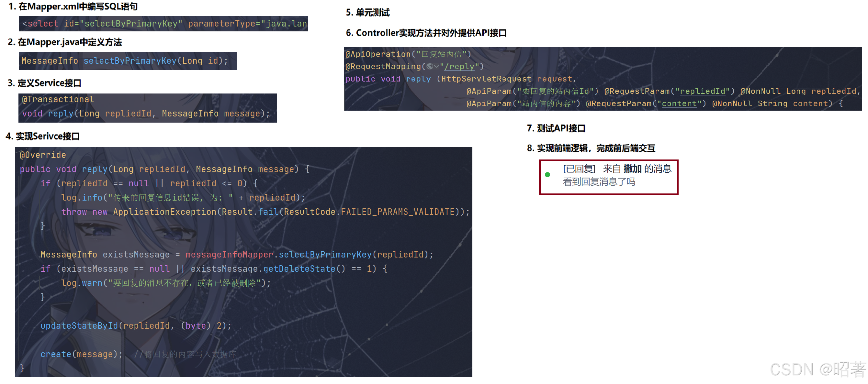Click heading 4 实现Serivce接口
Viewport: 868px width, 384px height.
click(43, 136)
